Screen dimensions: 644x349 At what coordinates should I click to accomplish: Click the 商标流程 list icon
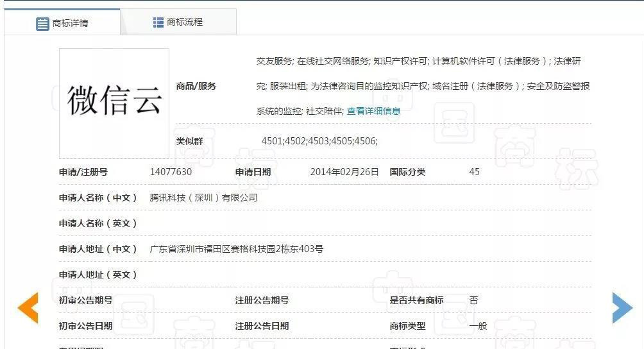tap(158, 22)
